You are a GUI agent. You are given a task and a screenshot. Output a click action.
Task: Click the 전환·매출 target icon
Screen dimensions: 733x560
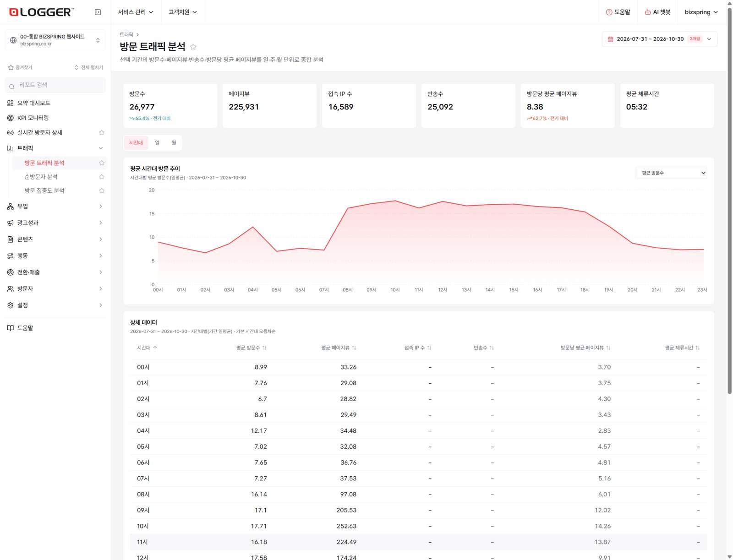11,272
